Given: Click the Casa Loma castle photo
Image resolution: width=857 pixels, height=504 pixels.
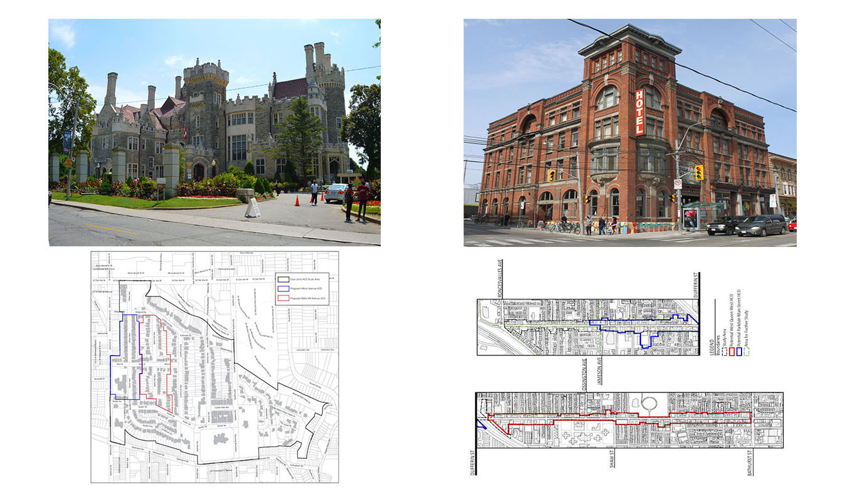Looking at the screenshot, I should [214, 132].
